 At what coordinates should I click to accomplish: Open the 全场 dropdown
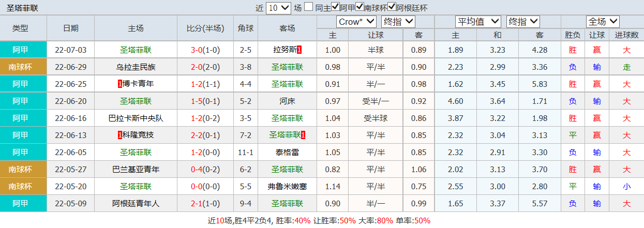click(603, 22)
